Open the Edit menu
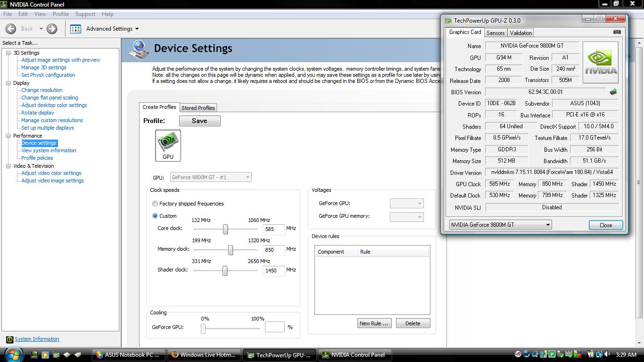Screen dimensions: 644x362 pyautogui.click(x=23, y=14)
